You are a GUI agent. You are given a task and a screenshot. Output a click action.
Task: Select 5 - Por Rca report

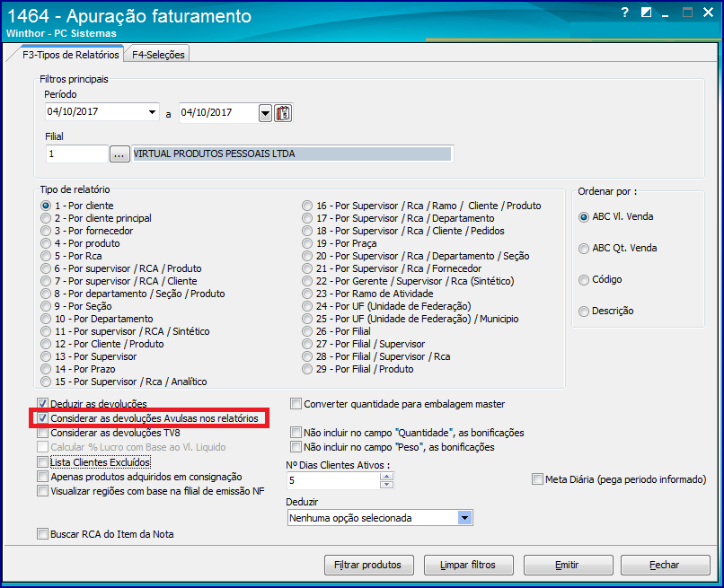click(46, 256)
